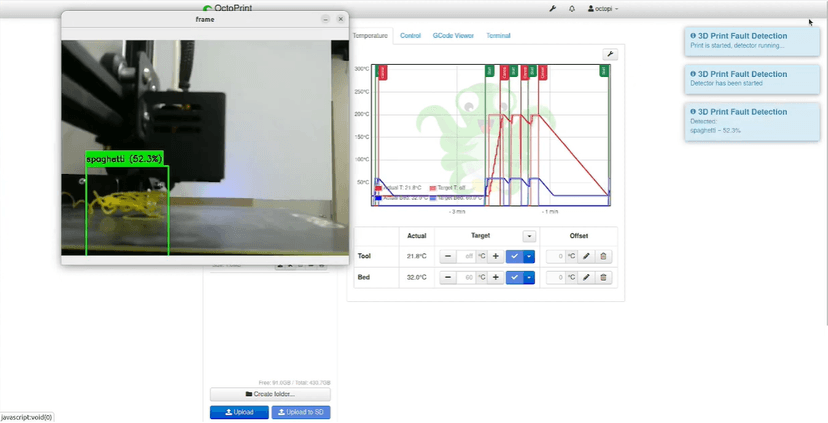
Task: Click the 'Free: 91.0GB / Total: 430.7GB' text
Action: (x=294, y=382)
